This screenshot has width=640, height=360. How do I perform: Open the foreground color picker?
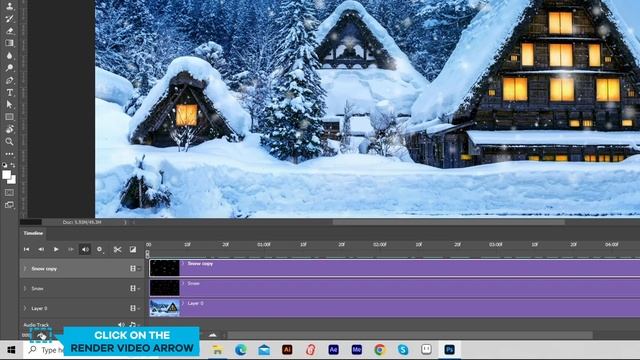click(6, 175)
